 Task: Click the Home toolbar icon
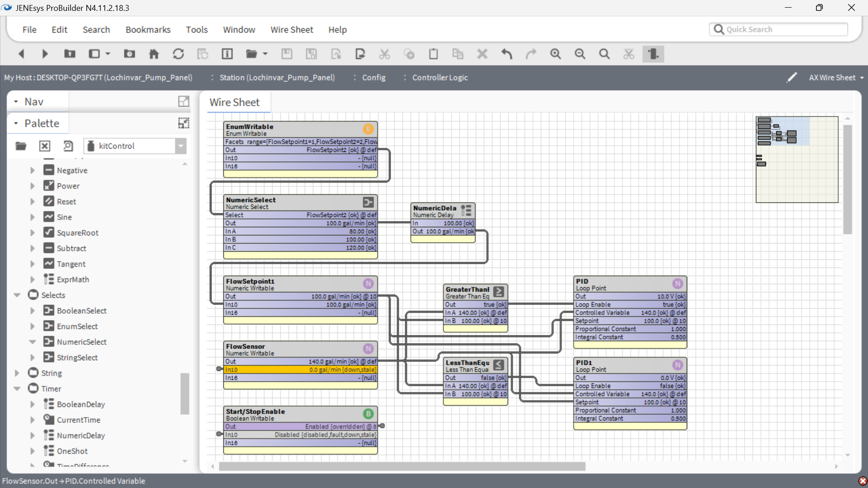[x=154, y=54]
